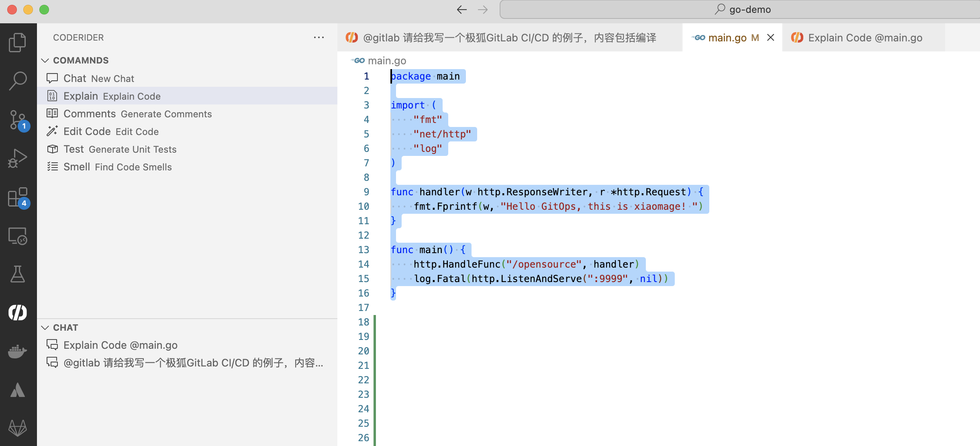Click the go-demo search bar
980x446 pixels.
[747, 9]
